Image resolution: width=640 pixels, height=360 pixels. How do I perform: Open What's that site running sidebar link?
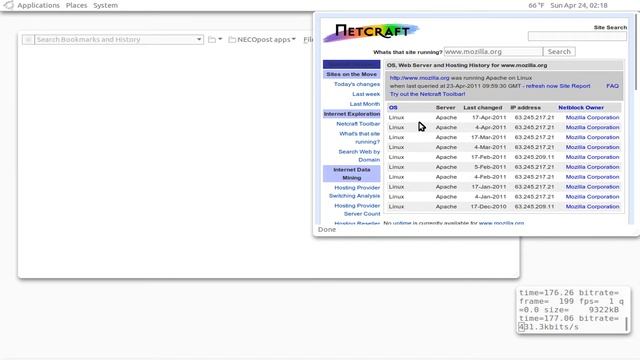click(359, 138)
